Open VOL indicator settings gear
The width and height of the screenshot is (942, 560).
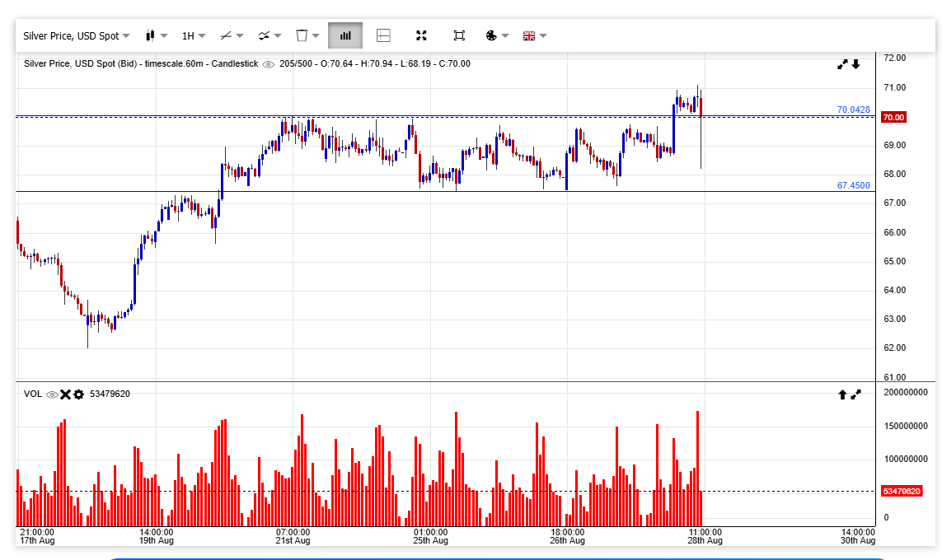(x=78, y=394)
